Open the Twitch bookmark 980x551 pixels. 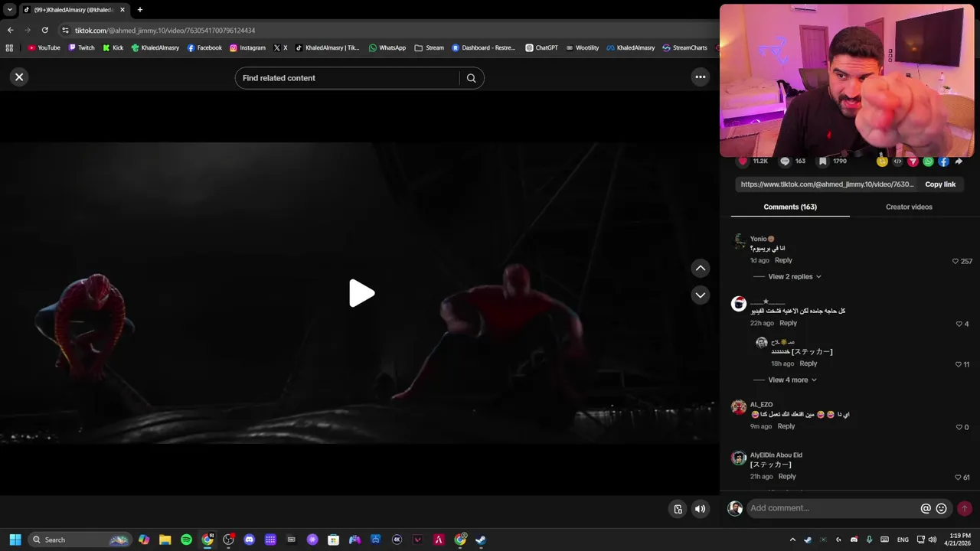[x=81, y=47]
